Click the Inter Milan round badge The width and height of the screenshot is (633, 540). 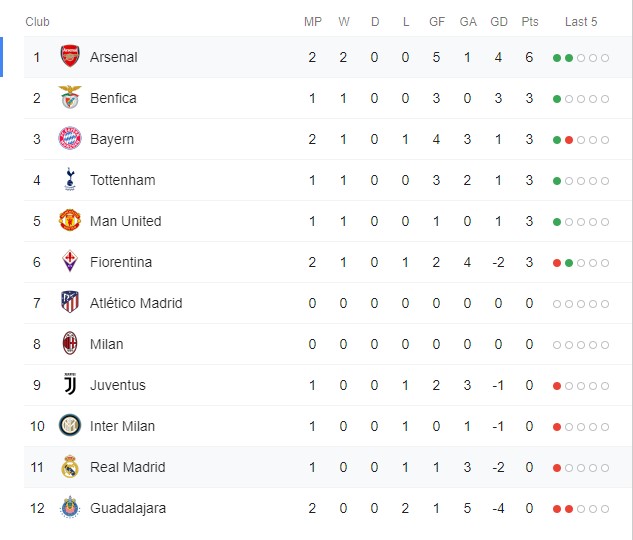tap(70, 425)
